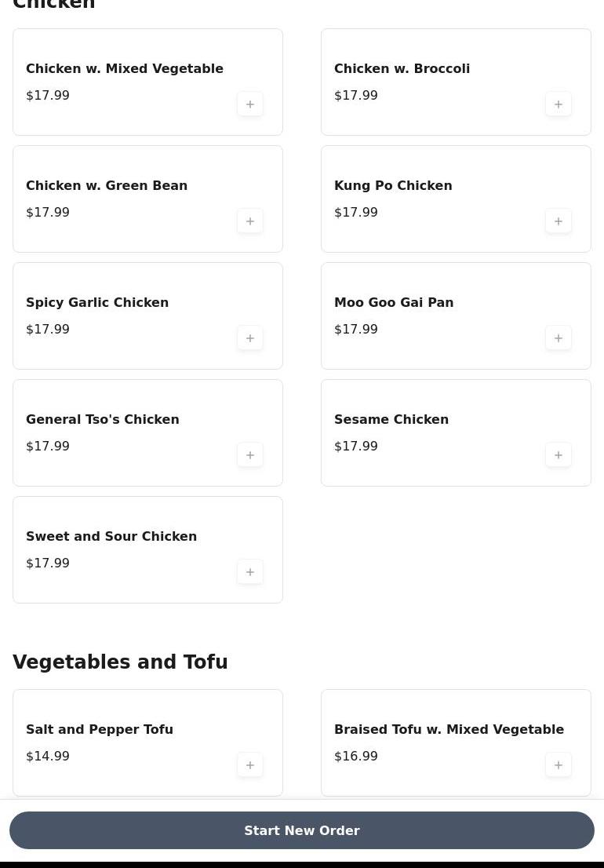Viewport: 604px width, 868px height.
Task: Add Sesame Chicken to order
Action: (559, 455)
